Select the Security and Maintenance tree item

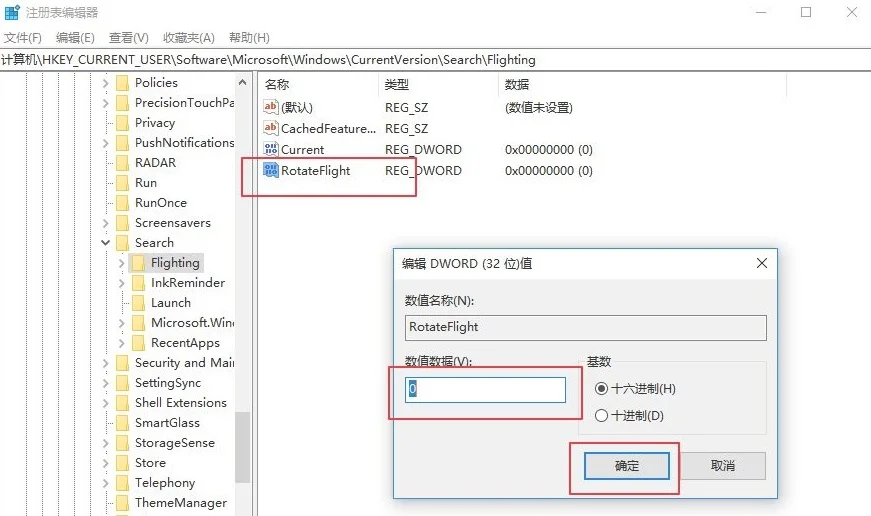(x=184, y=363)
